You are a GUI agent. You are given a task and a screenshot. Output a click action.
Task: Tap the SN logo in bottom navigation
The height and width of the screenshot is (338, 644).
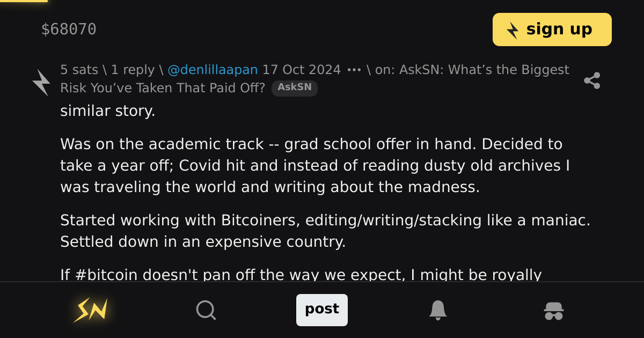[91, 310]
